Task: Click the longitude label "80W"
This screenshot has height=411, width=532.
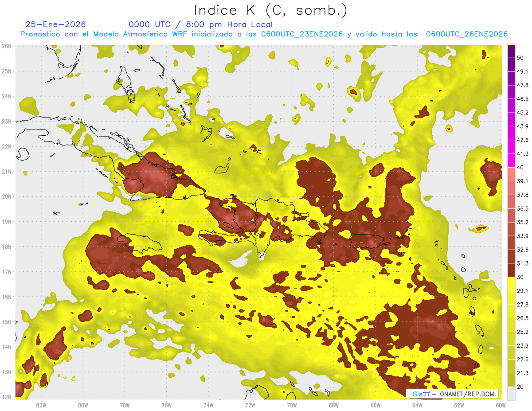Action: [83, 405]
